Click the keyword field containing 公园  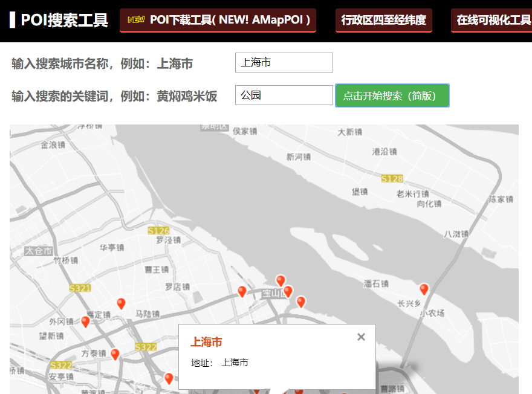(284, 95)
